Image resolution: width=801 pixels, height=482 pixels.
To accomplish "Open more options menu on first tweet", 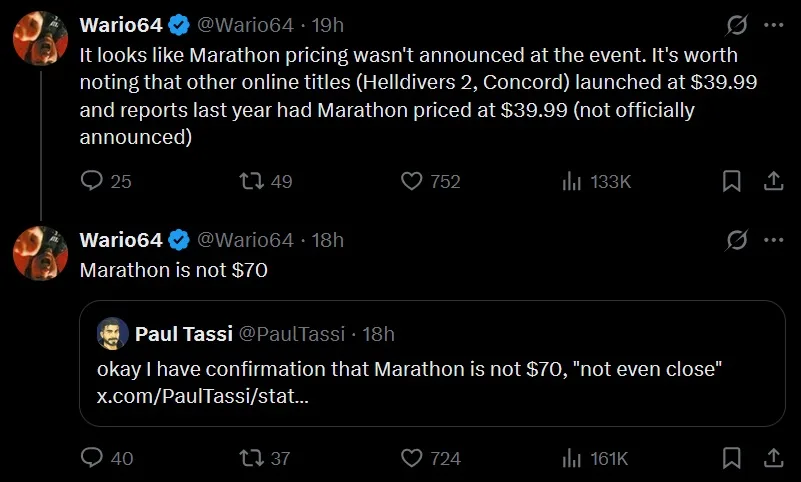I will coord(773,25).
